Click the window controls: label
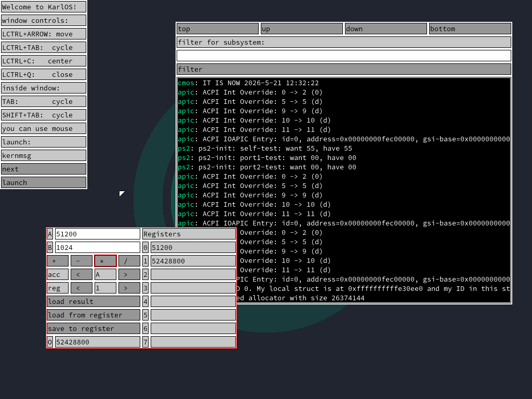This screenshot has width=532, height=399. tap(44, 20)
